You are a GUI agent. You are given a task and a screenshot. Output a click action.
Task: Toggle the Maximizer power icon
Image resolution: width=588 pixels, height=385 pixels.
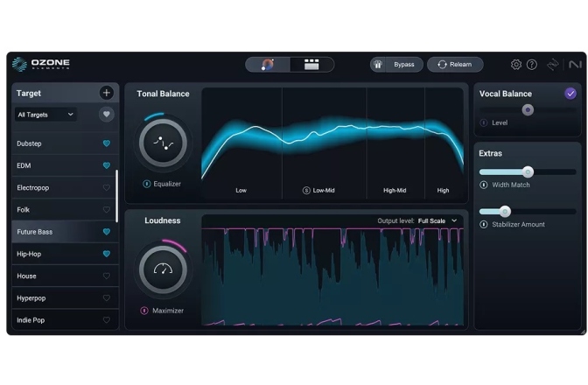pyautogui.click(x=144, y=311)
